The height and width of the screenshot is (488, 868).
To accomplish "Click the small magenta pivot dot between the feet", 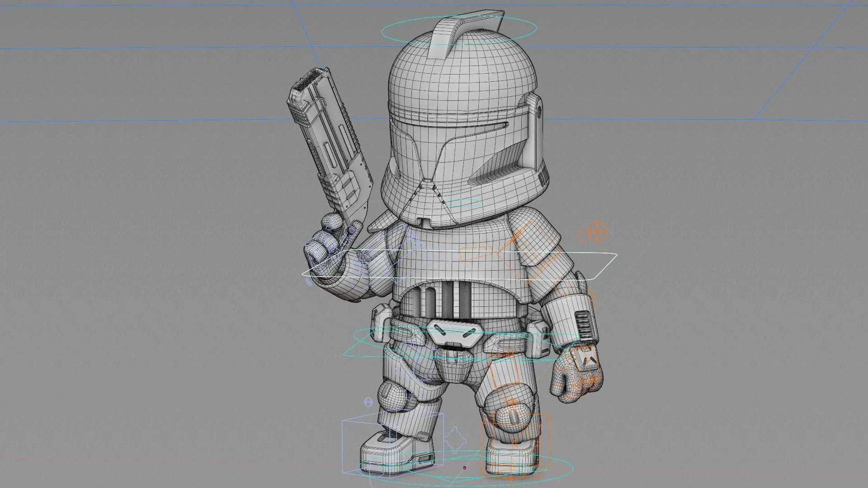I will (464, 468).
